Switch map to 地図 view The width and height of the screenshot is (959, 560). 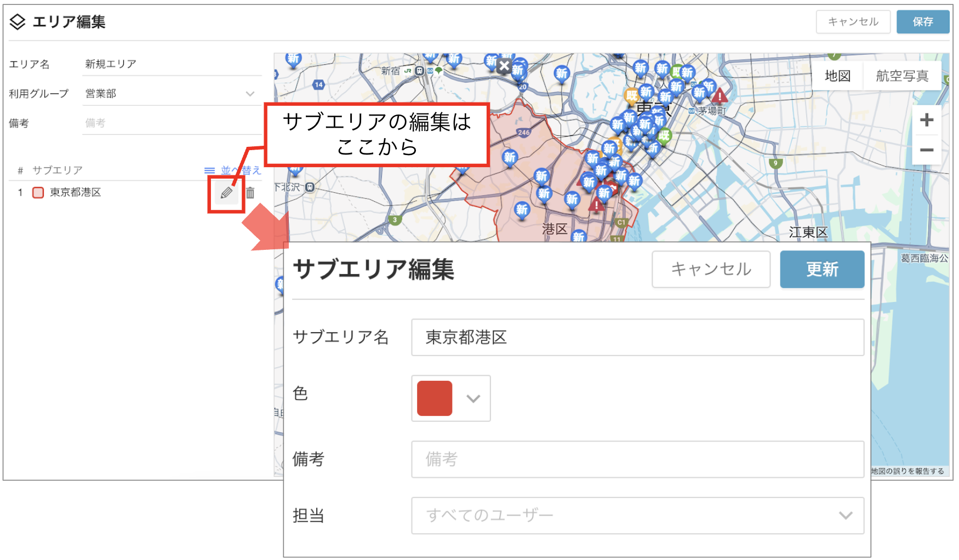pos(837,76)
